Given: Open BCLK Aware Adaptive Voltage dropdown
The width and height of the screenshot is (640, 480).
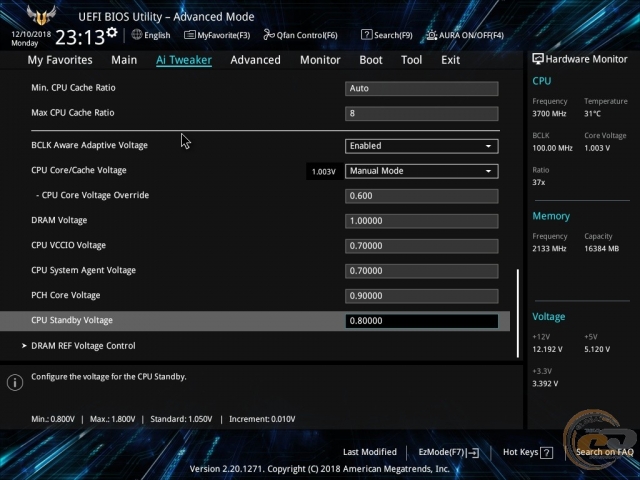Looking at the screenshot, I should click(422, 146).
